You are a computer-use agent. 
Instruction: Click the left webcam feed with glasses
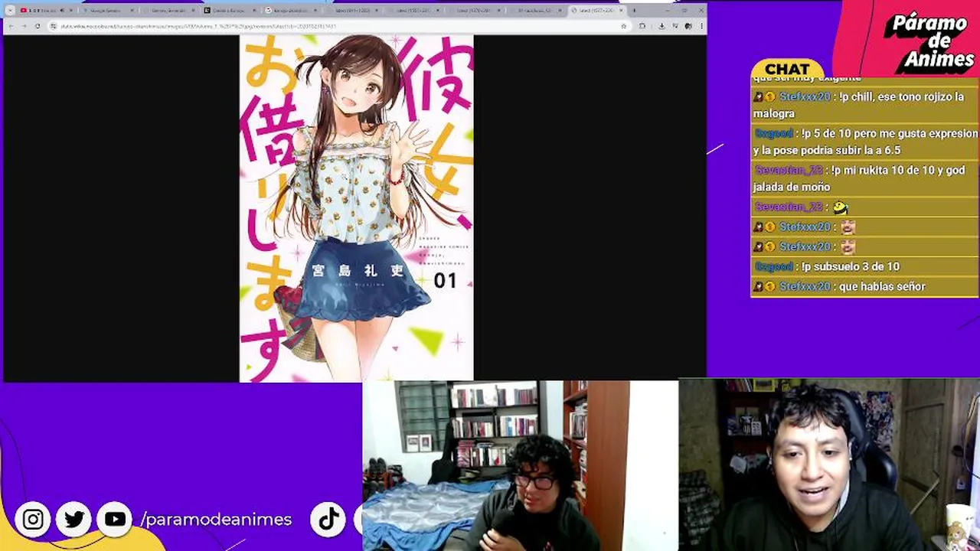pyautogui.click(x=520, y=465)
